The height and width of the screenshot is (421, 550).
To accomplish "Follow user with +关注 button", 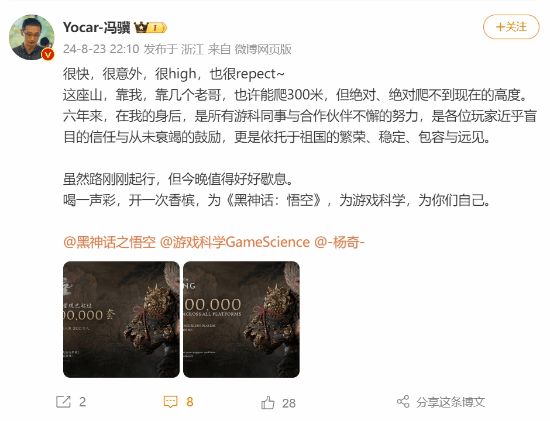I will click(x=511, y=27).
